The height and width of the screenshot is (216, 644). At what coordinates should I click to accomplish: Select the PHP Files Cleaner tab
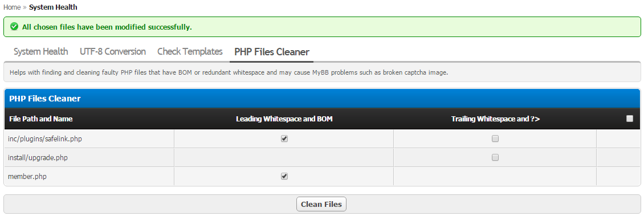click(271, 52)
